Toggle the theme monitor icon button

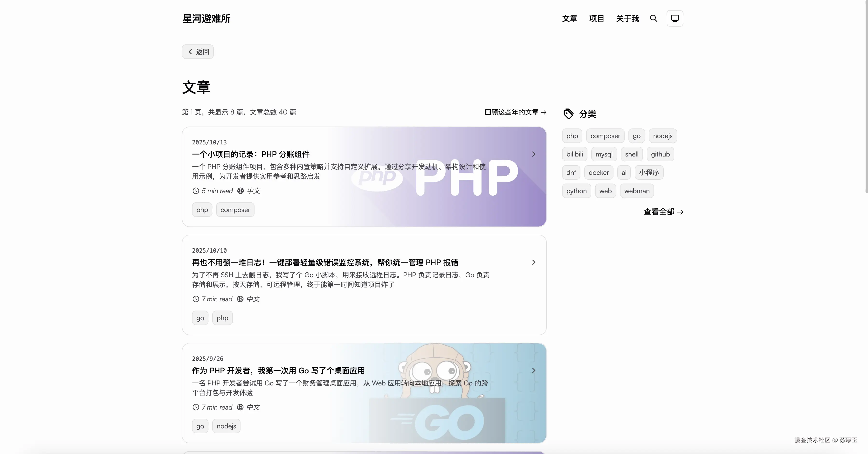pyautogui.click(x=675, y=19)
